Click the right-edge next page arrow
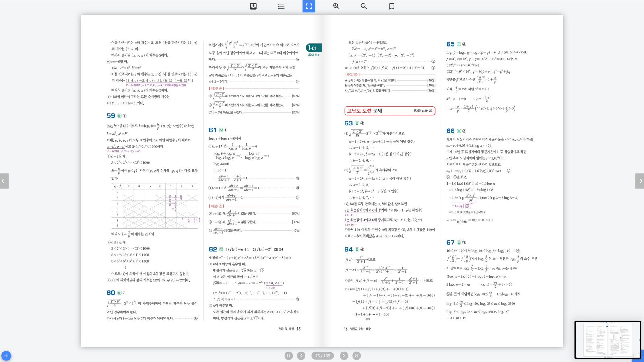This screenshot has height=362, width=644. click(639, 181)
